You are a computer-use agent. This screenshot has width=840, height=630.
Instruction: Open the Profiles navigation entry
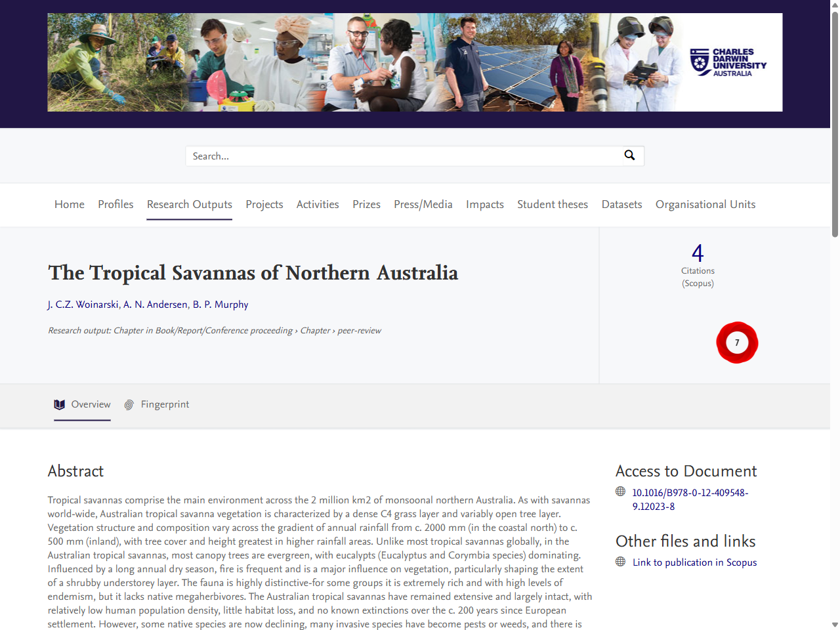pos(115,204)
